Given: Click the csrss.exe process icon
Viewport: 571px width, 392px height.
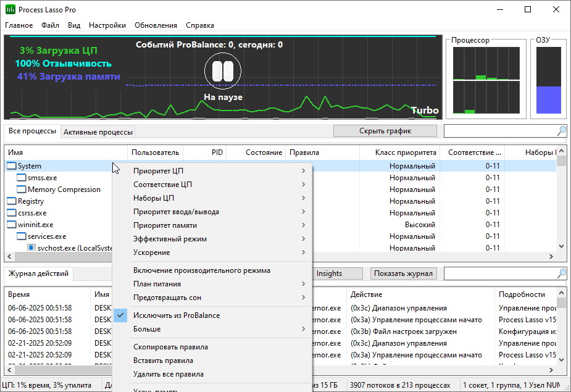Looking at the screenshot, I should 12,213.
